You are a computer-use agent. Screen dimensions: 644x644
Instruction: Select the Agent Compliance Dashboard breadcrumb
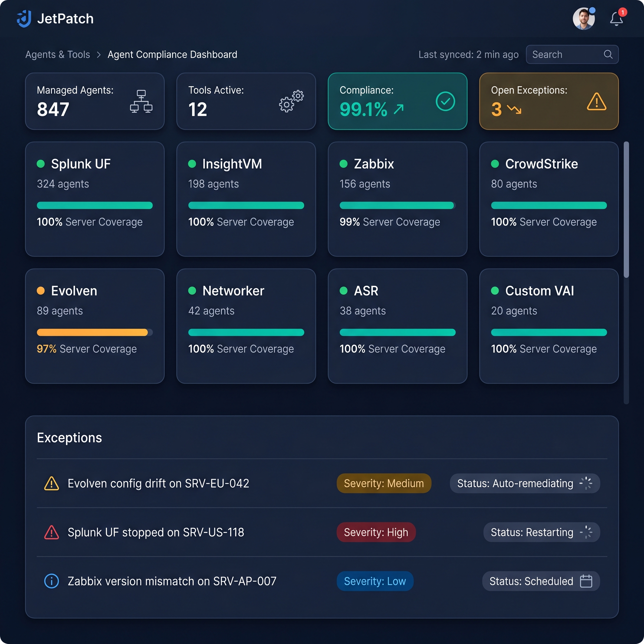[x=172, y=54]
